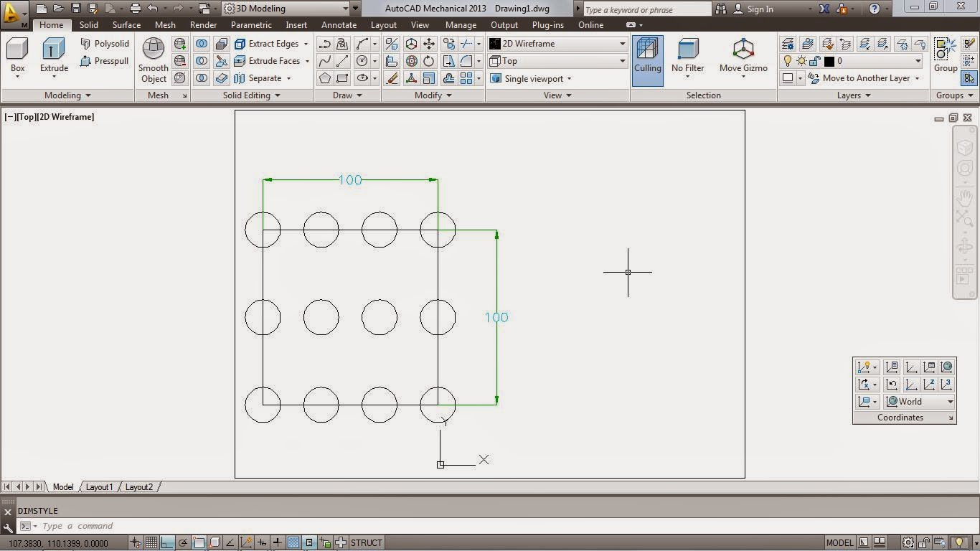The image size is (980, 551).
Task: Toggle Ortho mode in status bar
Action: (x=166, y=542)
